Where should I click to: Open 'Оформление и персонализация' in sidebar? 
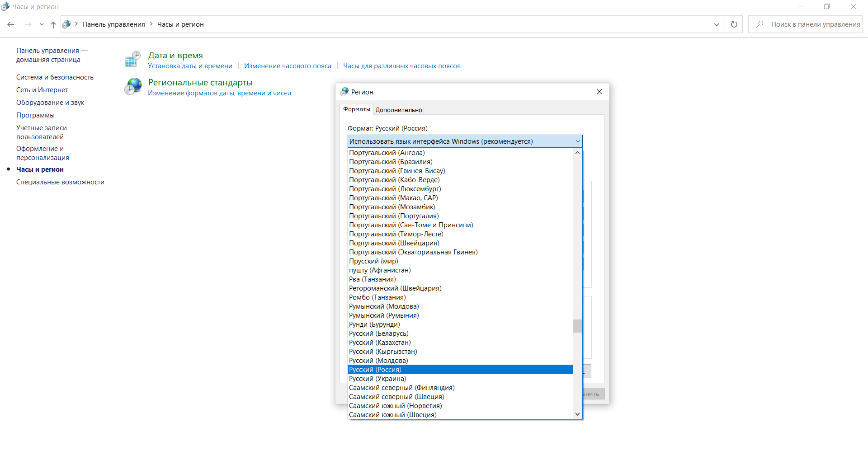[42, 153]
